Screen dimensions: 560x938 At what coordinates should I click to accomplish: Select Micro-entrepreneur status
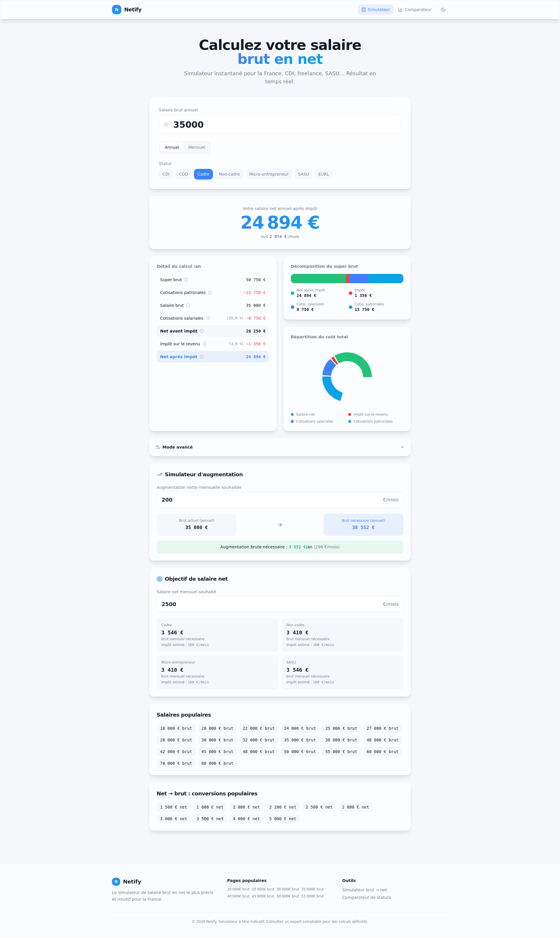[x=269, y=174]
